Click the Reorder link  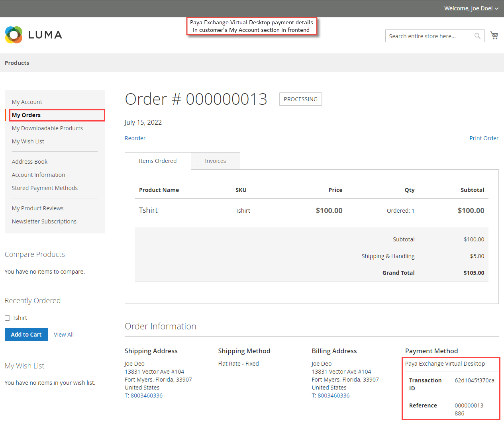point(135,138)
